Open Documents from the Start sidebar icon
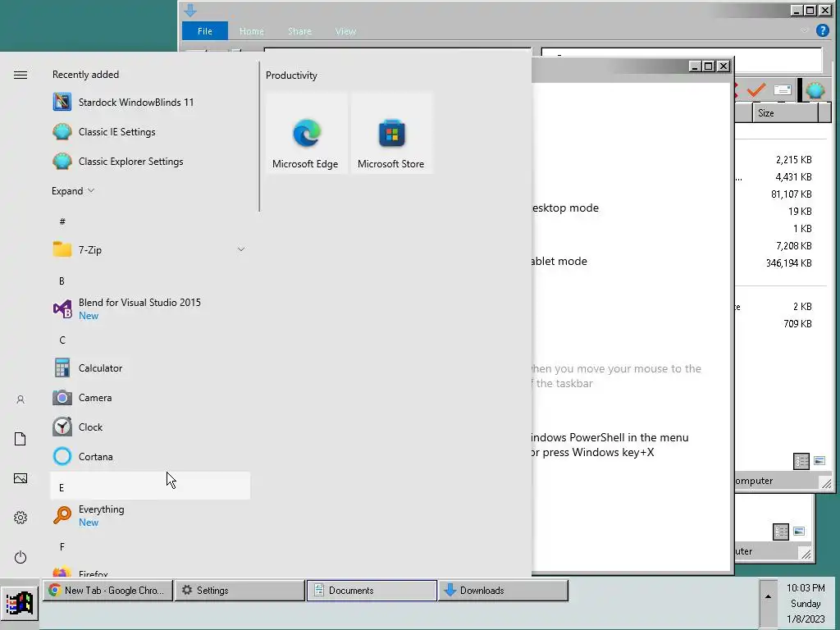The image size is (840, 630). pos(21,439)
